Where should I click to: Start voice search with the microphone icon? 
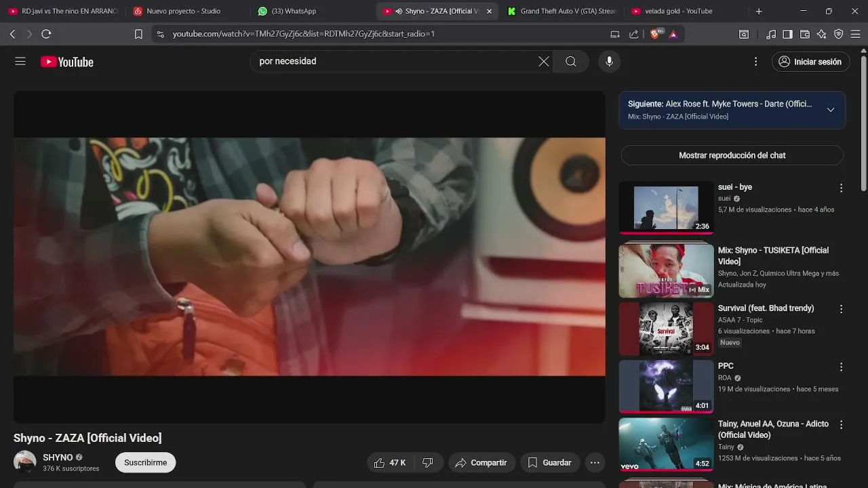point(609,61)
